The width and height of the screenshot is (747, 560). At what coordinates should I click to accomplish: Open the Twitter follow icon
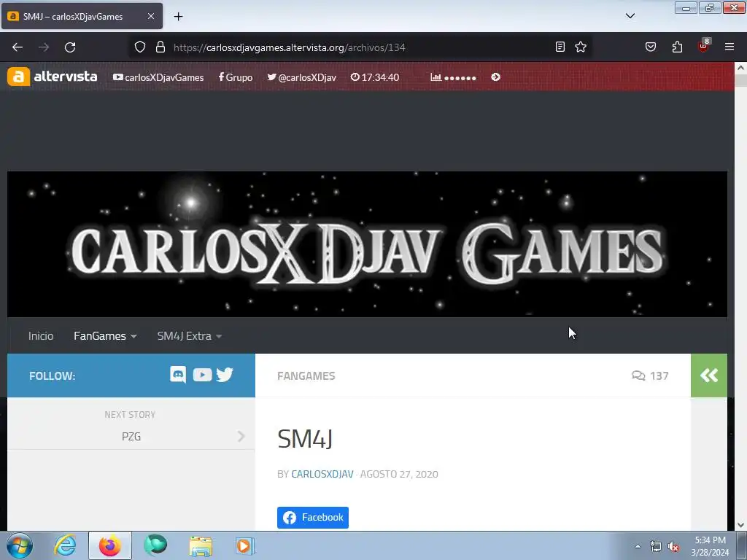tap(225, 375)
